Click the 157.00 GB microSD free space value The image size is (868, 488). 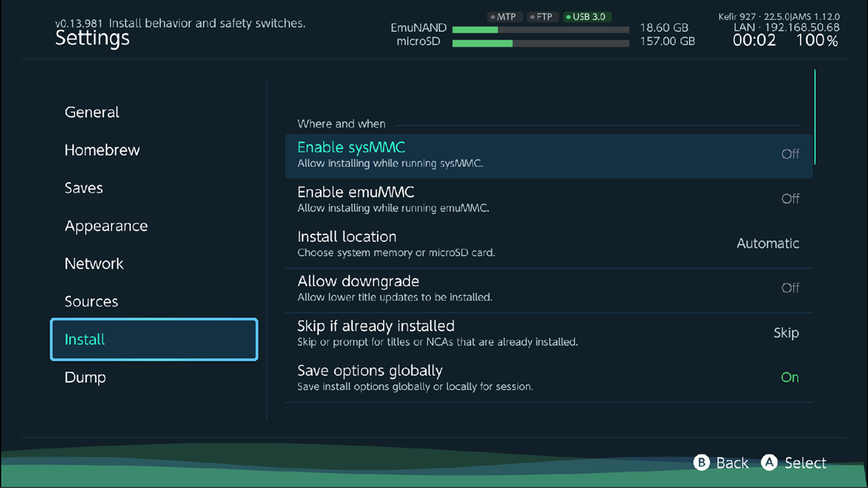click(x=667, y=42)
